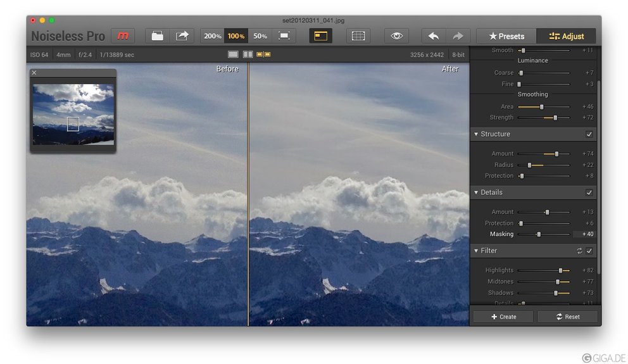The image size is (628, 364).
Task: Set zoom to 200%
Action: 212,36
